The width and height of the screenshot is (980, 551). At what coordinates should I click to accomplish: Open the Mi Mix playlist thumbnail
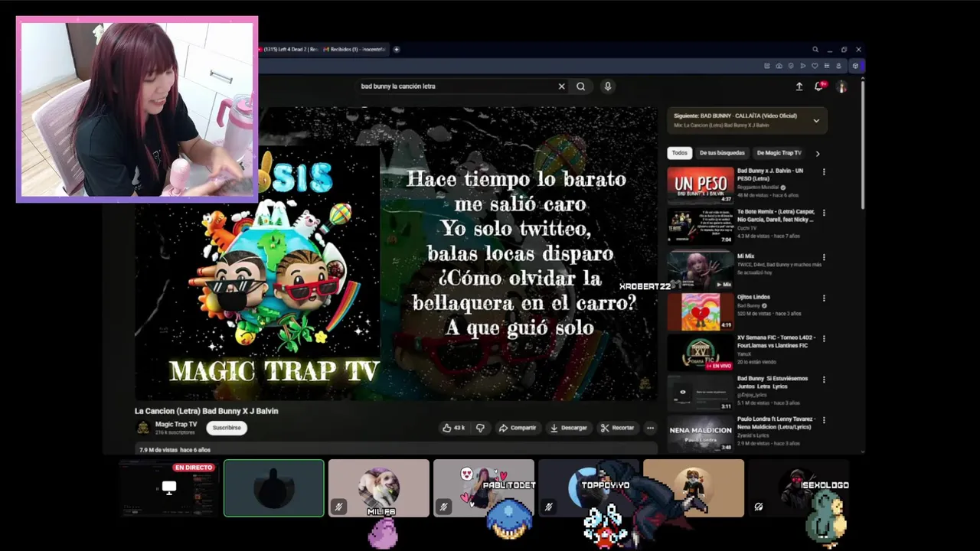701,269
